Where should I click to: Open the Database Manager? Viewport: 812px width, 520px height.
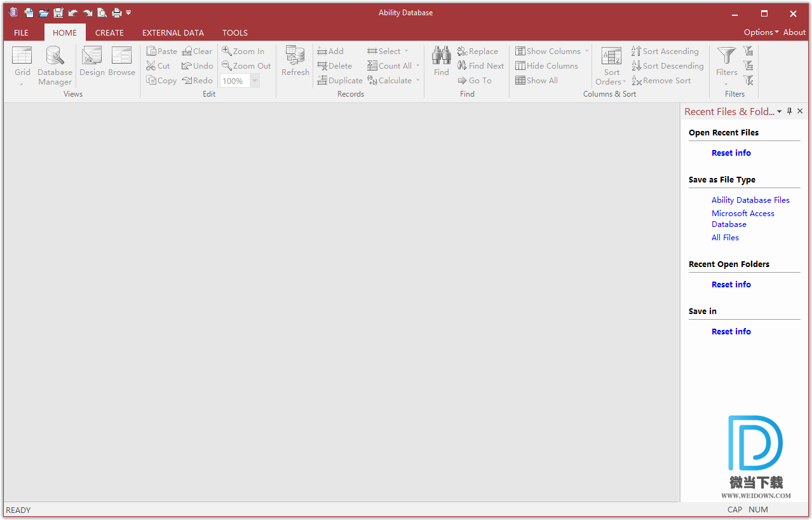55,65
